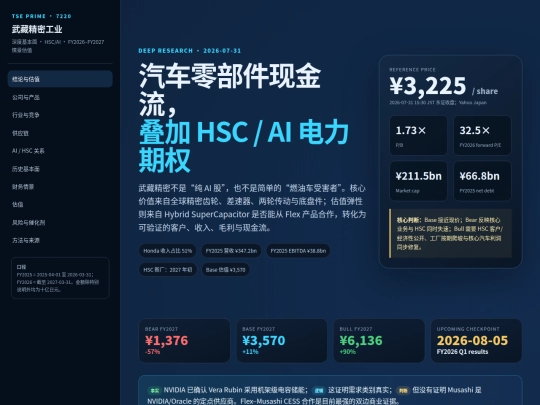Click the blue tag before 这证明需求类别真实
540x405 pixels.
pos(319,390)
